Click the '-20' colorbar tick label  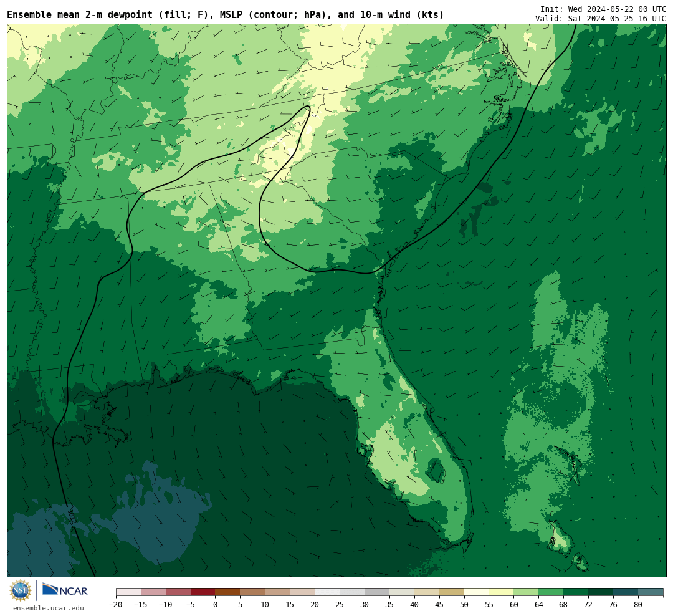pos(116,605)
